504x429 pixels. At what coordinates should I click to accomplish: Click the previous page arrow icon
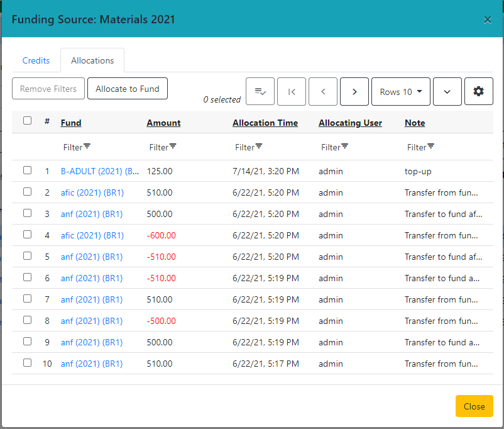click(x=322, y=91)
